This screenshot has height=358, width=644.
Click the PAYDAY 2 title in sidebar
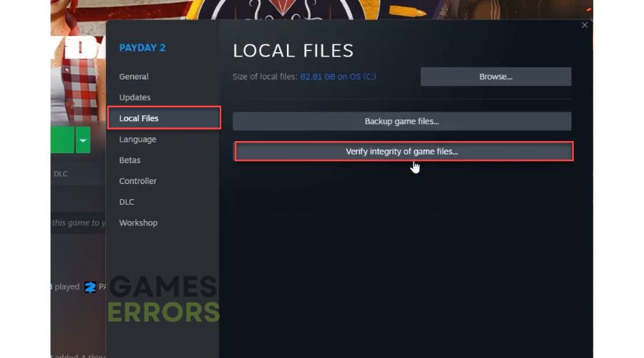(x=142, y=48)
